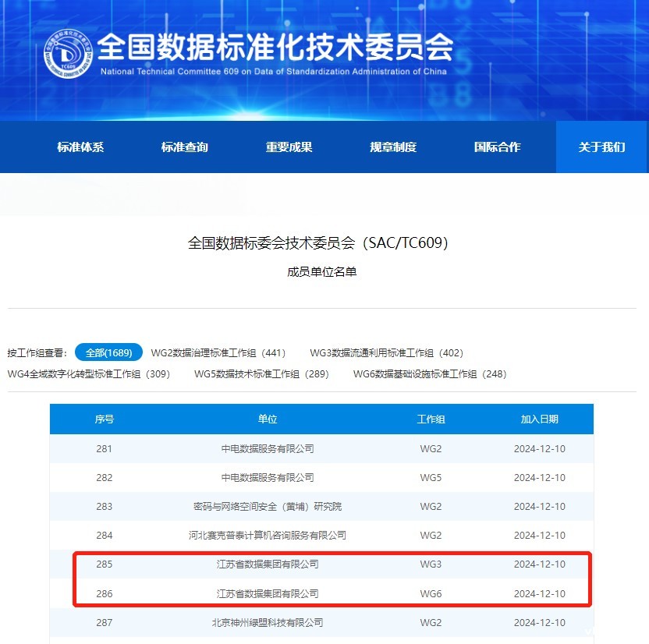Click the 单位 column header
This screenshot has height=644, width=649.
(268, 419)
